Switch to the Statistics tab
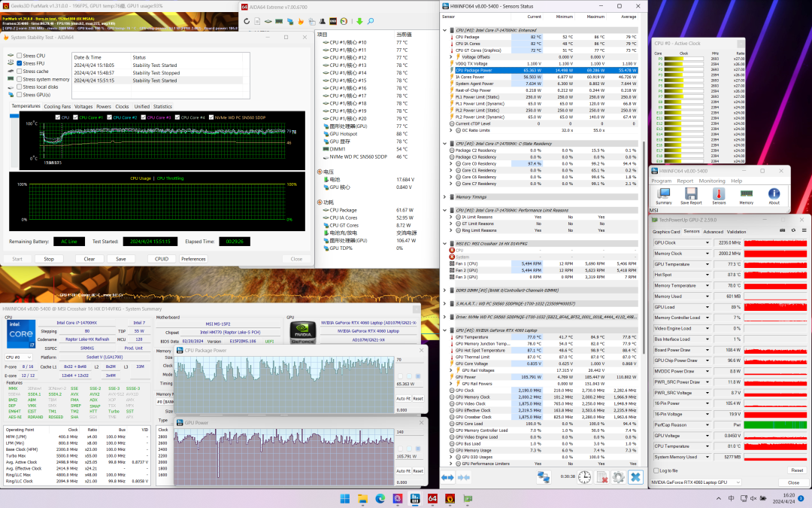The height and width of the screenshot is (508, 812). pos(162,106)
